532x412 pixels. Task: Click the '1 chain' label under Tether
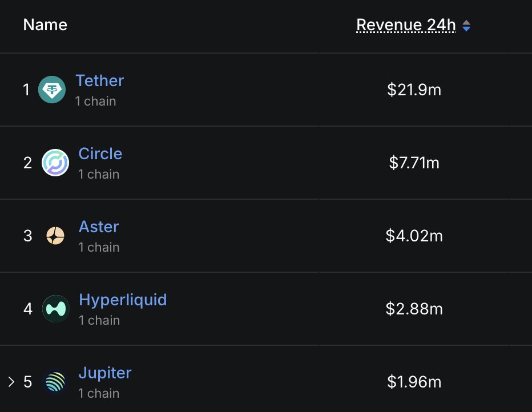(x=96, y=101)
